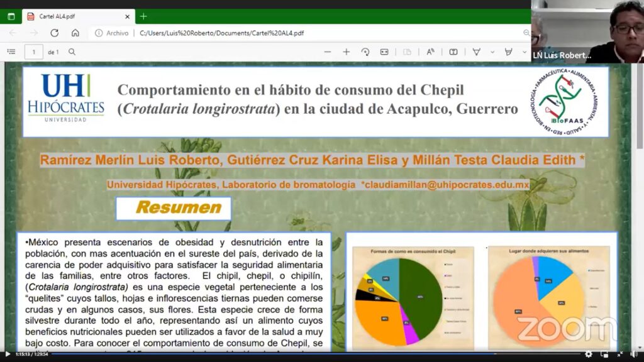Click the browser home icon
This screenshot has width=644, height=362.
coord(75,33)
